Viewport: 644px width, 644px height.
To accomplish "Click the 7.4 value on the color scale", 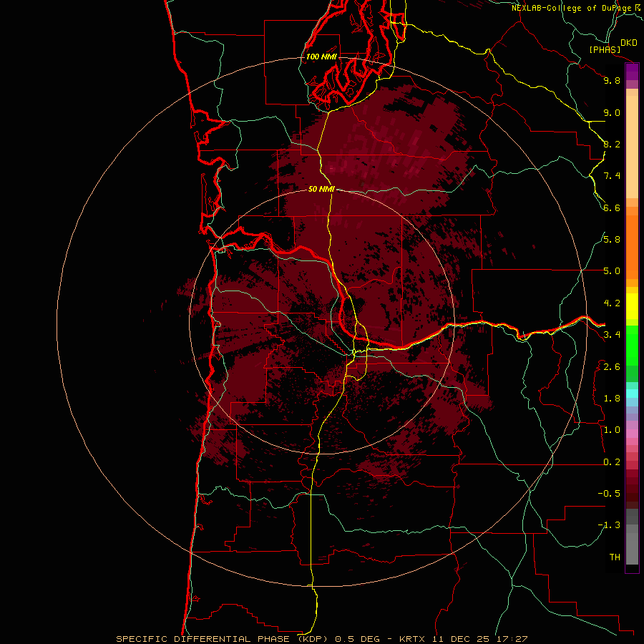I will click(612, 176).
